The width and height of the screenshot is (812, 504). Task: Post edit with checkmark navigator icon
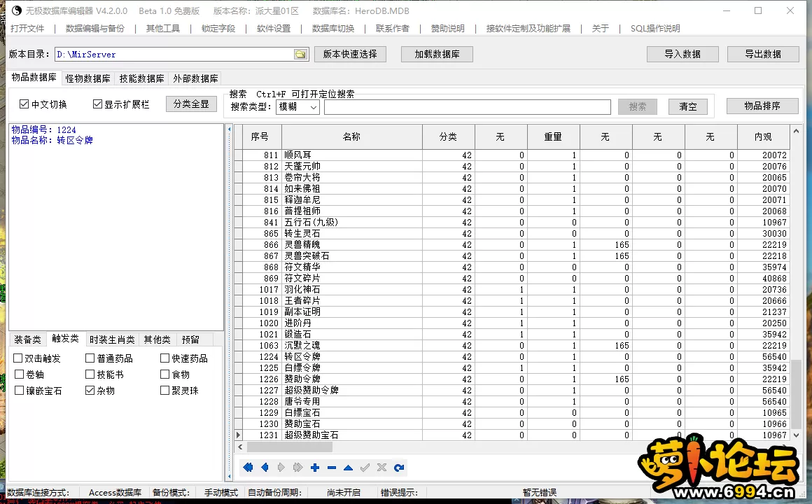click(365, 468)
